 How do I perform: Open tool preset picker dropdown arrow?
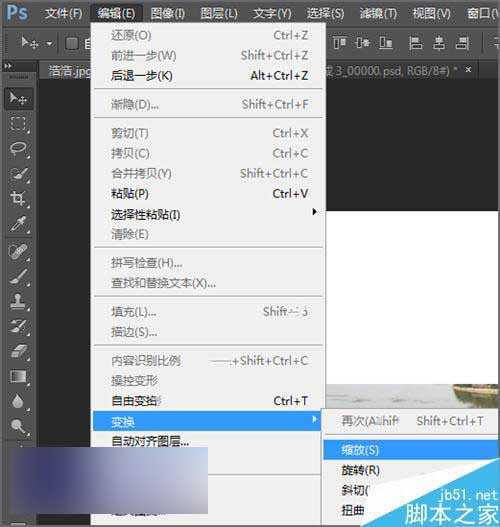49,43
